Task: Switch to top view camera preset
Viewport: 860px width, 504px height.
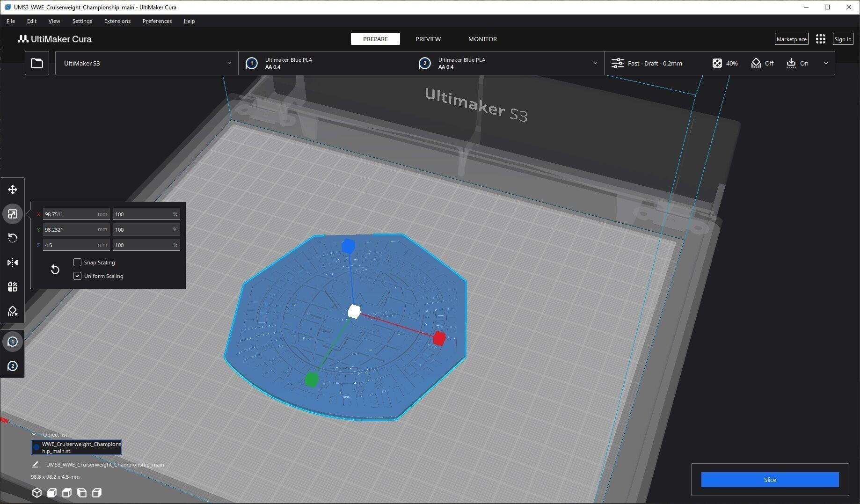Action: pos(67,493)
